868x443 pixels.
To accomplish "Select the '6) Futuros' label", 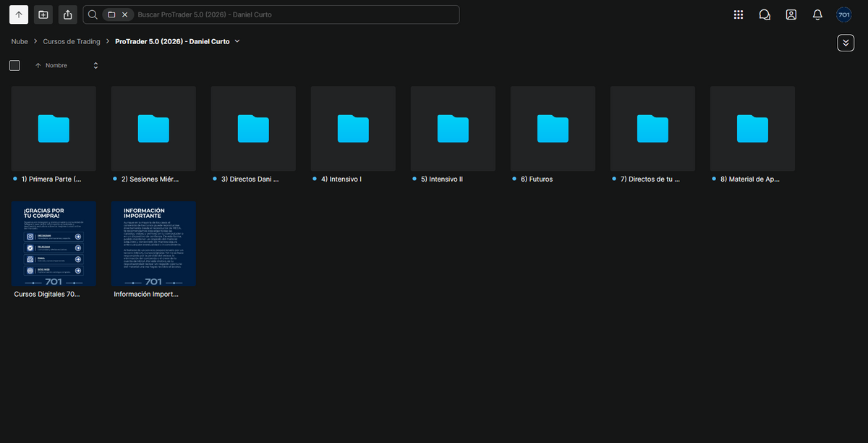I will [536, 179].
